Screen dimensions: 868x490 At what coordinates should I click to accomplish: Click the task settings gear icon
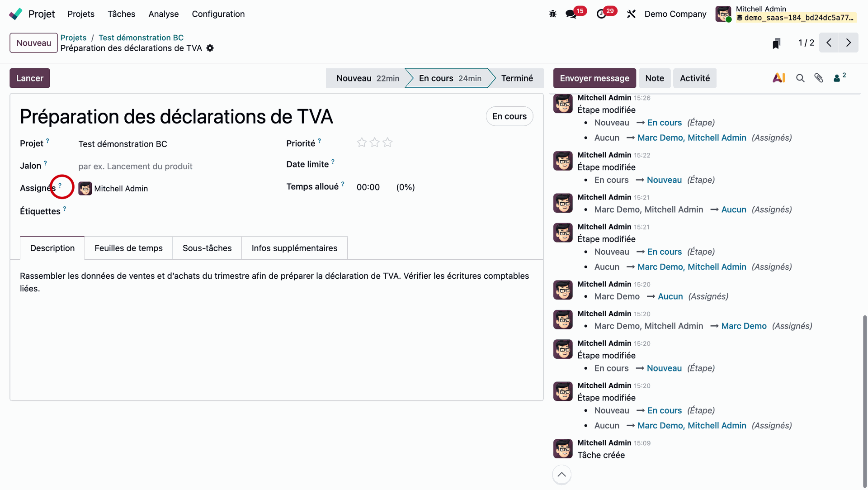pos(210,48)
